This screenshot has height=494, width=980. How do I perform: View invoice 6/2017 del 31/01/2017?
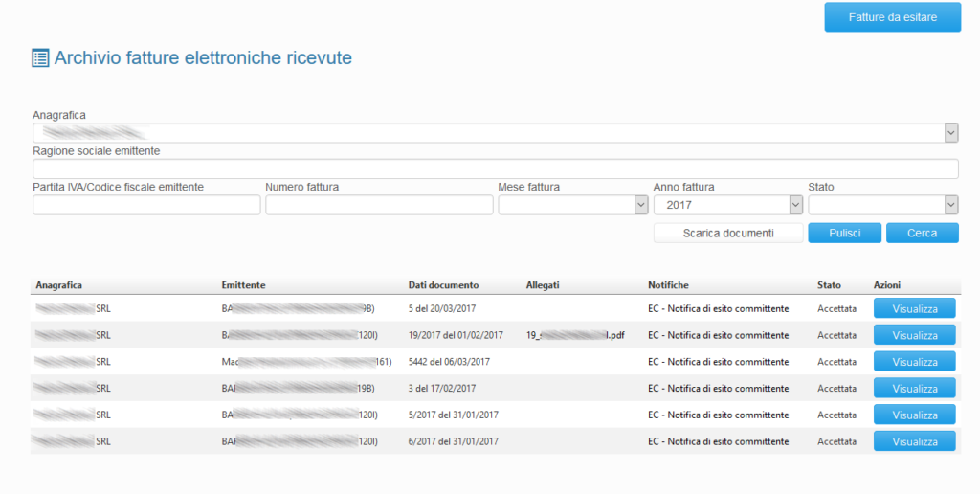(914, 442)
